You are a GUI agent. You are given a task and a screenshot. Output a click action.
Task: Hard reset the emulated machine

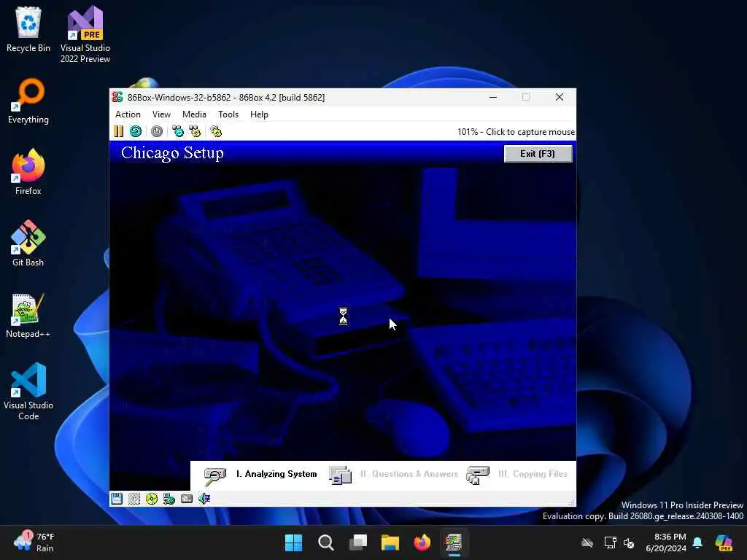click(x=136, y=131)
